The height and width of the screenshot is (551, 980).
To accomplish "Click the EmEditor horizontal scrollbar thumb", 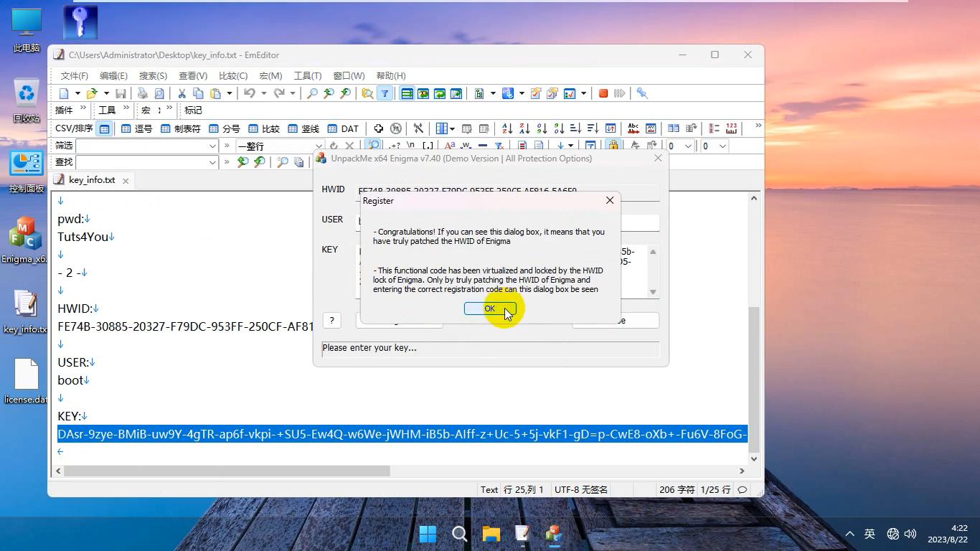I will 227,471.
